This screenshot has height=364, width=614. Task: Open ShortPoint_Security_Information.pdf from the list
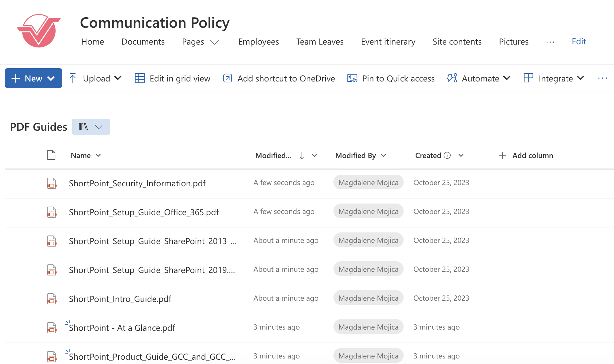[138, 183]
